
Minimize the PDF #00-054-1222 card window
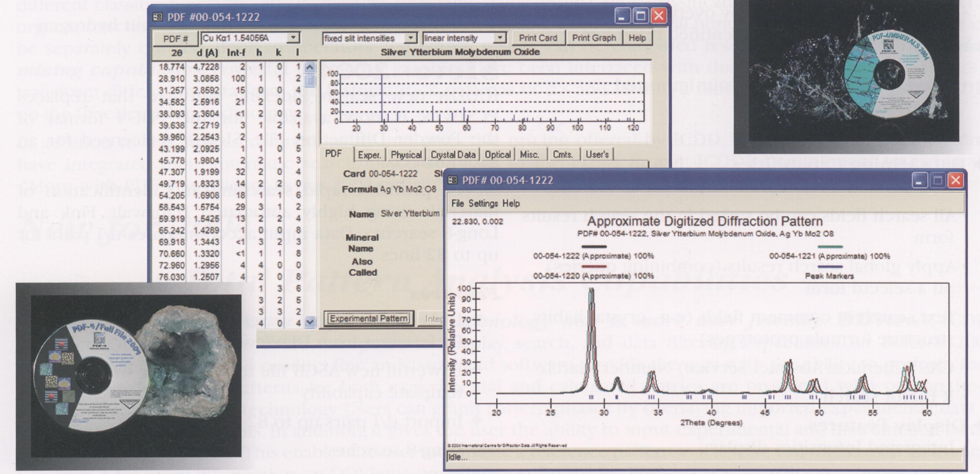(x=622, y=16)
